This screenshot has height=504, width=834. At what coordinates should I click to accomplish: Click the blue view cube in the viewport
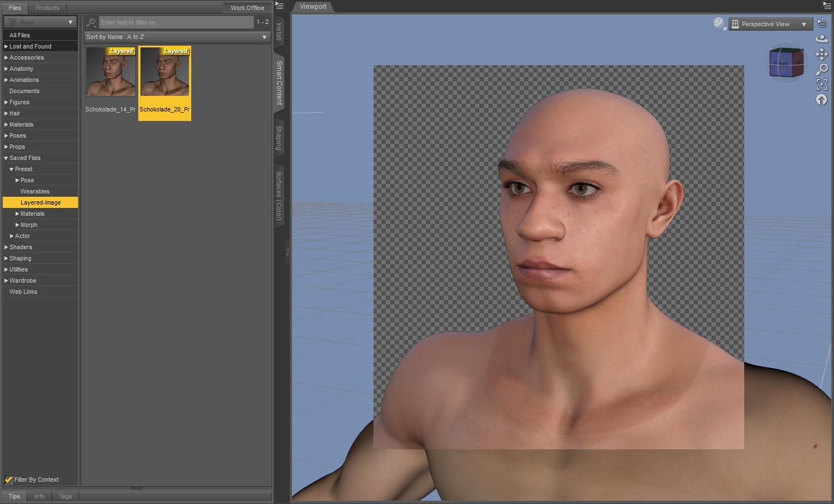(x=786, y=62)
